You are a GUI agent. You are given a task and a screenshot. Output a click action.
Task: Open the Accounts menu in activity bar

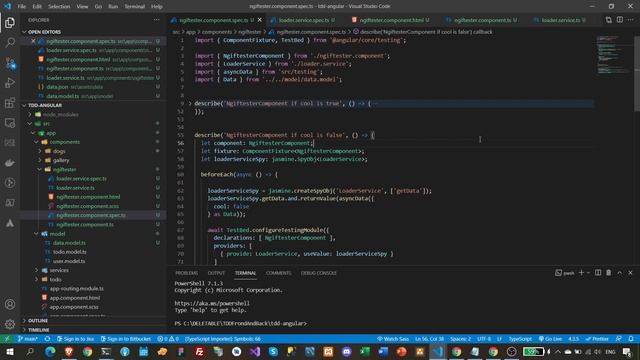10,304
